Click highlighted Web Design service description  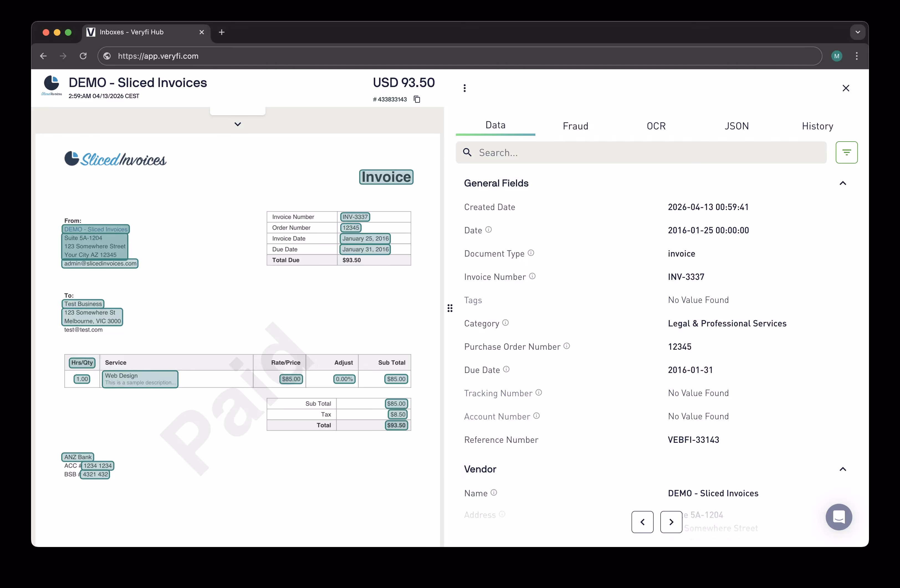(140, 379)
